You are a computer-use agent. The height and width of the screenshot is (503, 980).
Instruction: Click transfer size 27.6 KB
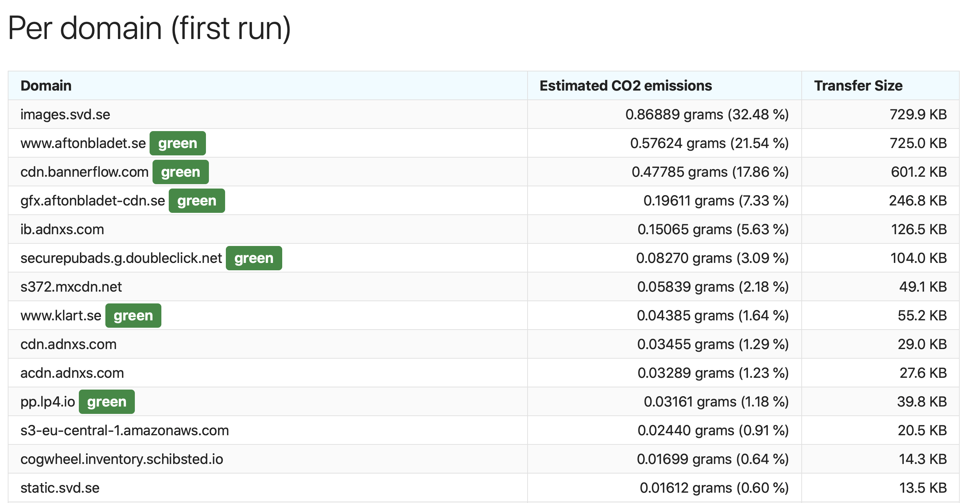pos(923,373)
